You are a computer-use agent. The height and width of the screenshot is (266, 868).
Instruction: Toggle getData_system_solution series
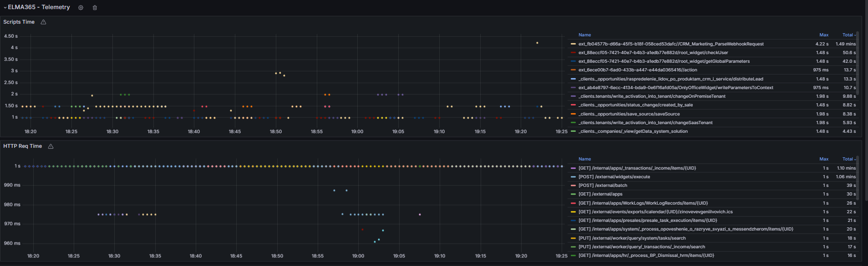(x=633, y=131)
